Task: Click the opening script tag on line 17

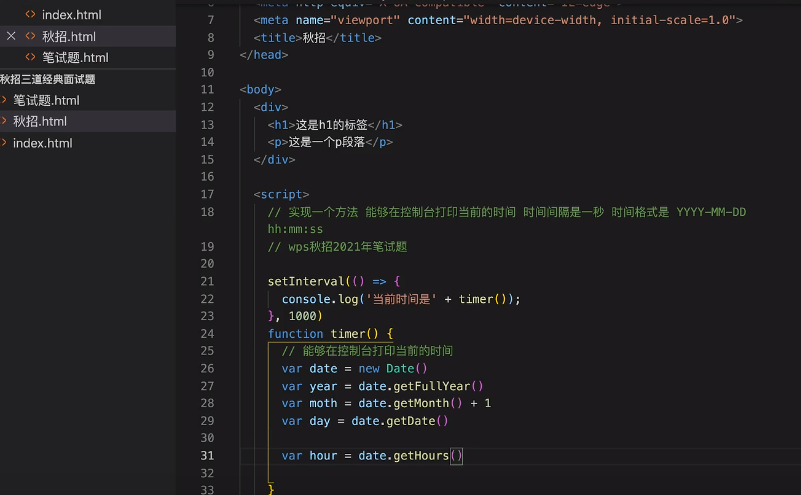Action: (281, 195)
